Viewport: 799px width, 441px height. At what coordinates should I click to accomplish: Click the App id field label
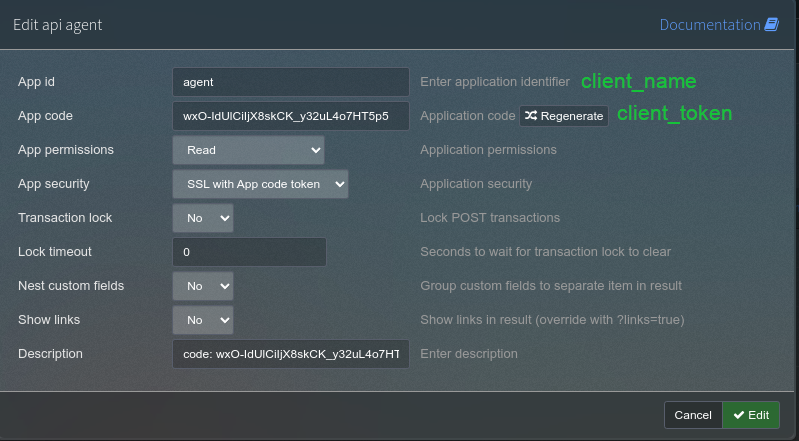pos(36,82)
